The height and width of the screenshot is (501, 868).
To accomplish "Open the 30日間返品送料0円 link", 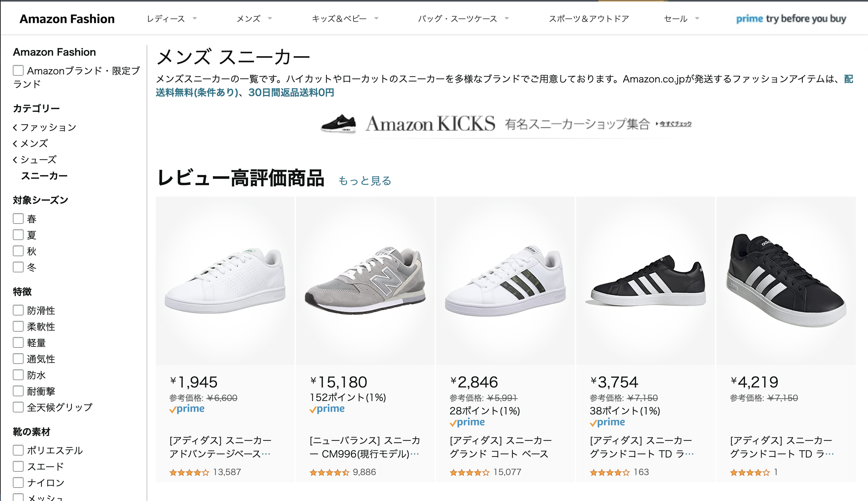I will [291, 93].
